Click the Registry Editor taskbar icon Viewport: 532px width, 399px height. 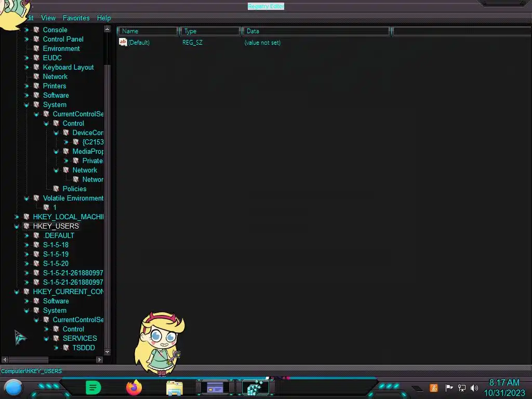click(x=256, y=388)
